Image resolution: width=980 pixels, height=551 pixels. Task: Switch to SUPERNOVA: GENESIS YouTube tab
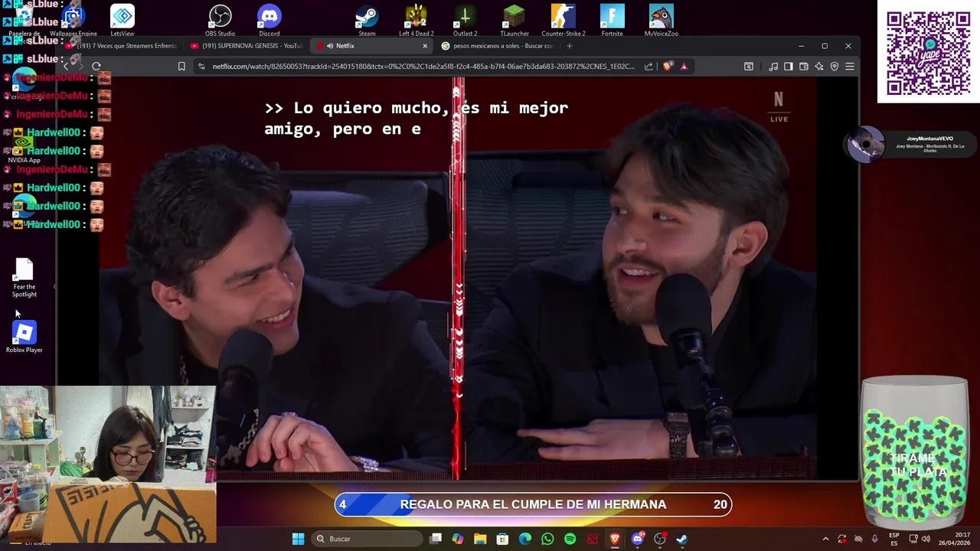click(247, 46)
